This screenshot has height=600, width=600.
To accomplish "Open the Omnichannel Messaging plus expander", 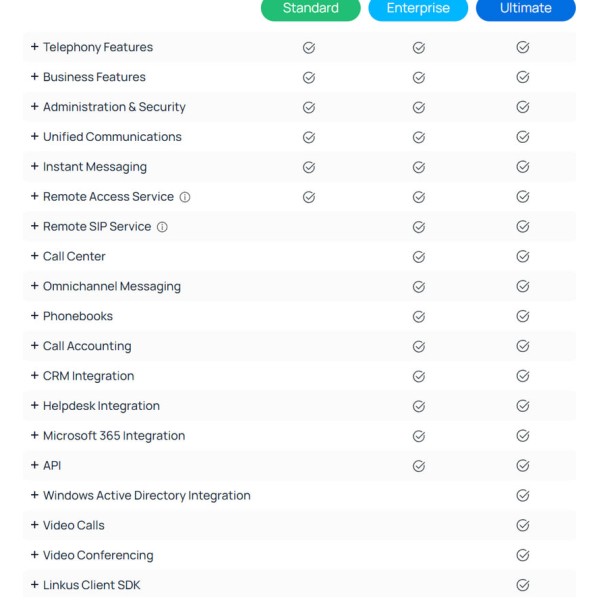I will 34,286.
